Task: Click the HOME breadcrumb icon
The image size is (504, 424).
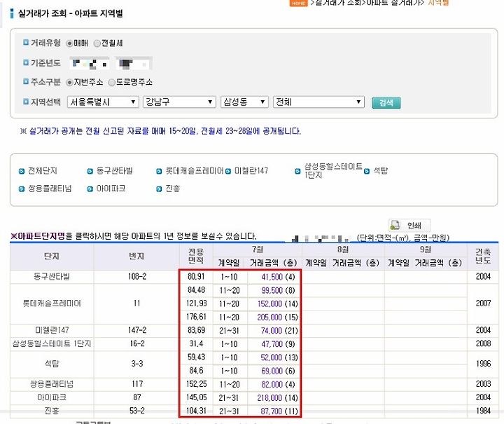Action: [x=298, y=3]
